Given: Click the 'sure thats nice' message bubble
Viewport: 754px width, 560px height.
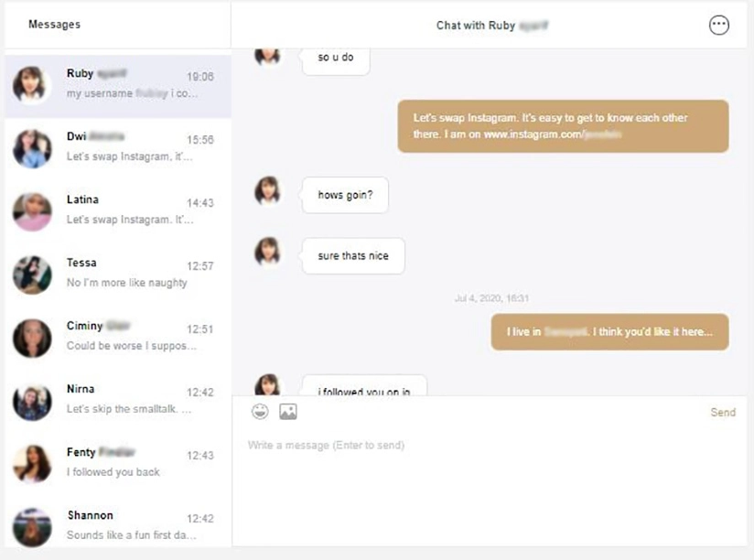Looking at the screenshot, I should (352, 255).
